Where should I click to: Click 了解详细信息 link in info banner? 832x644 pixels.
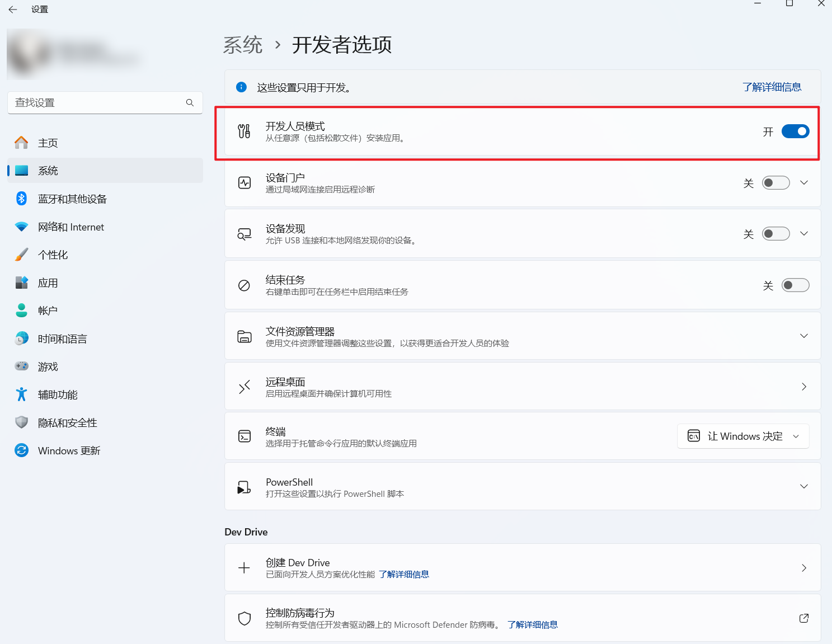pyautogui.click(x=772, y=87)
